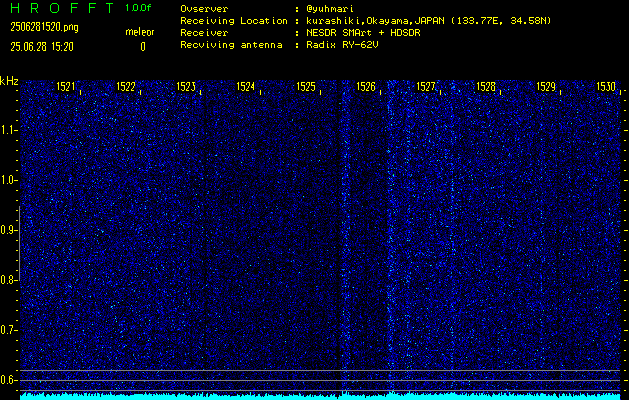
Task: Click the Receiver label
Action: tap(204, 33)
